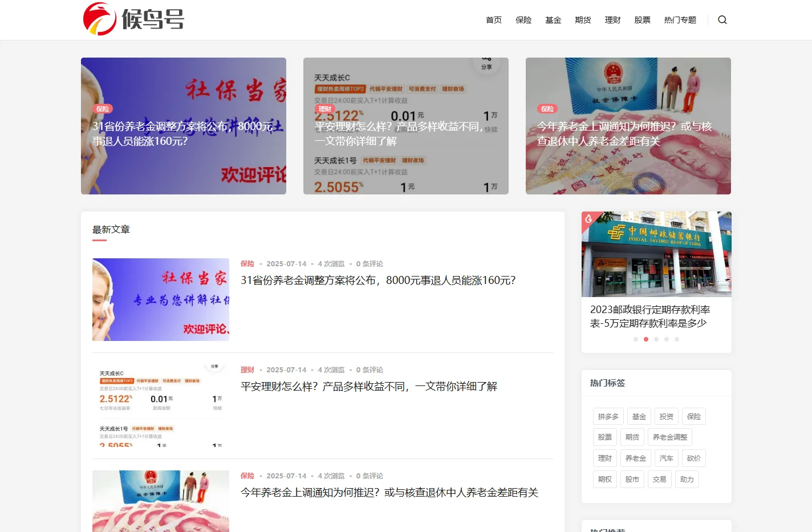Image resolution: width=812 pixels, height=532 pixels.
Task: Click date 2025-07-14 on 31省份养老金 article row
Action: click(x=286, y=263)
